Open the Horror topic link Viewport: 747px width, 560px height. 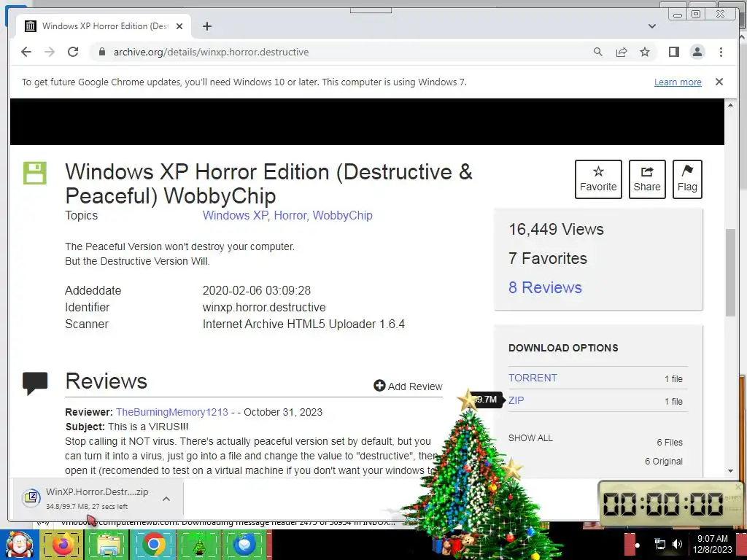coord(290,215)
